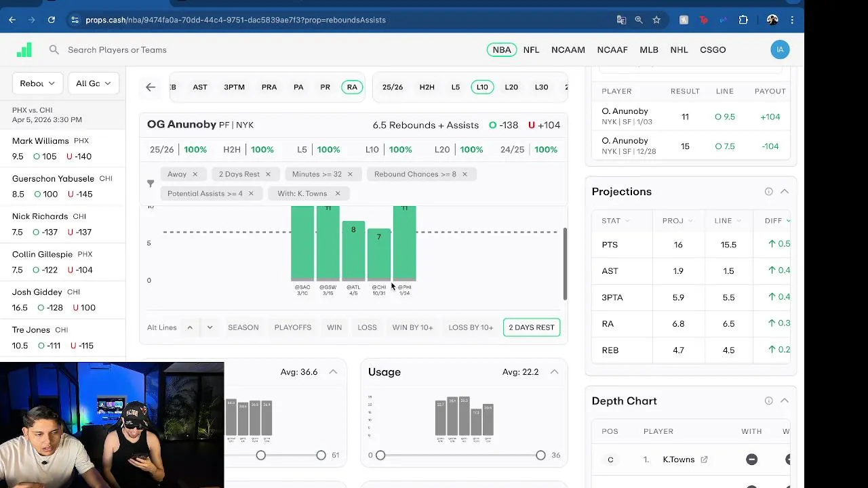
Task: Toggle the SEASON filter
Action: pos(243,327)
